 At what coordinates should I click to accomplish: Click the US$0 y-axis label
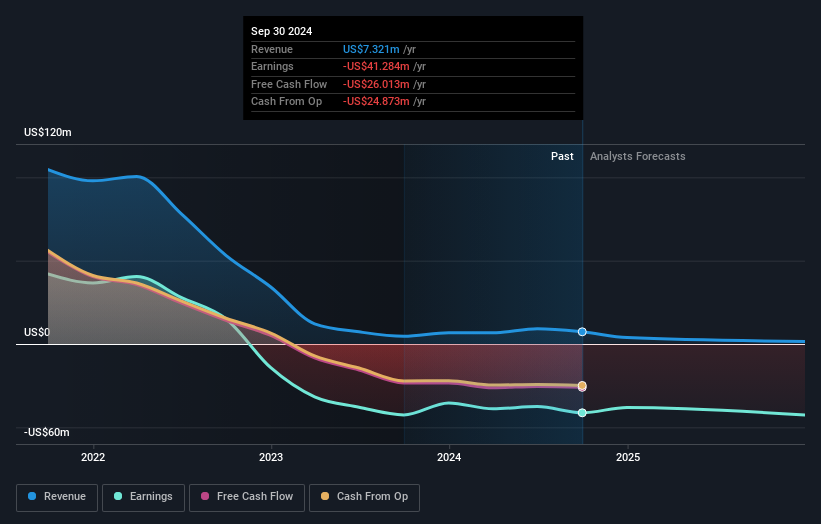(x=37, y=332)
